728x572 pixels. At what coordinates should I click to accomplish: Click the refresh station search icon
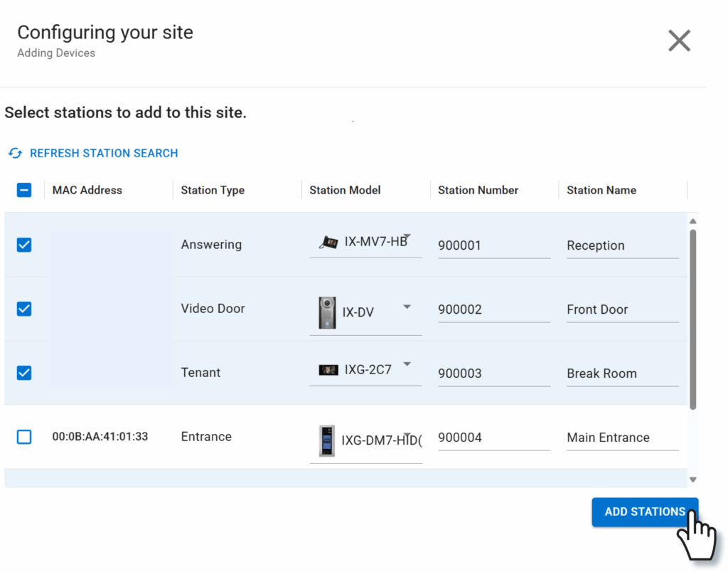pos(15,153)
